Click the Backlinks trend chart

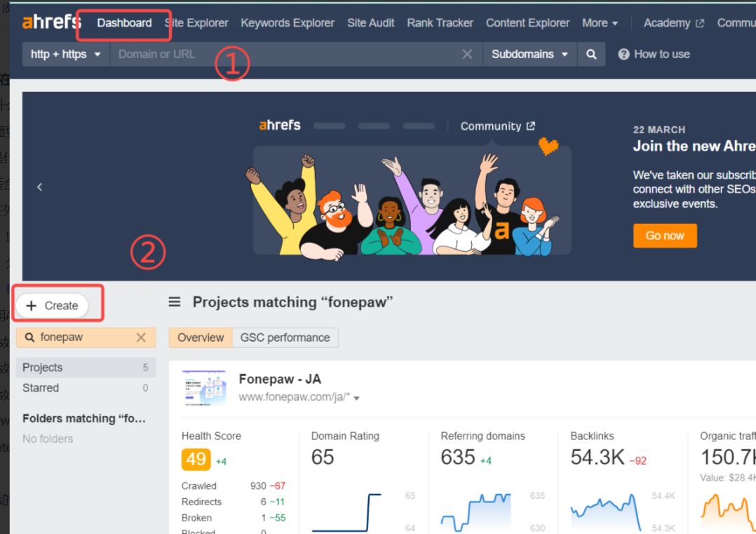pyautogui.click(x=606, y=512)
